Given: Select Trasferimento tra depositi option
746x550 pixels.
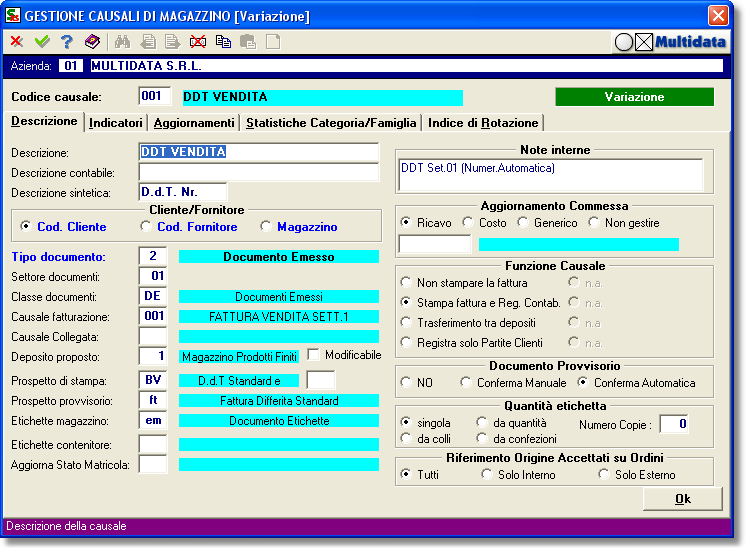Looking at the screenshot, I should click(x=405, y=322).
